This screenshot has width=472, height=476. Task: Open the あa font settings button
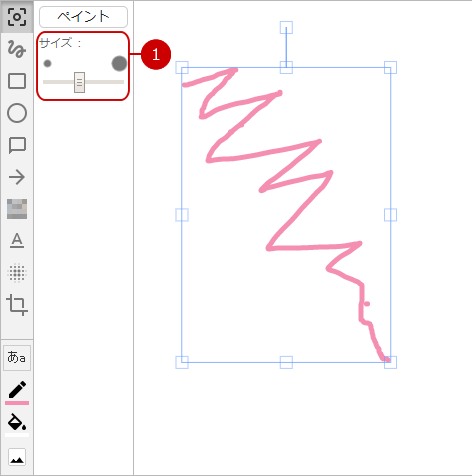[17, 358]
